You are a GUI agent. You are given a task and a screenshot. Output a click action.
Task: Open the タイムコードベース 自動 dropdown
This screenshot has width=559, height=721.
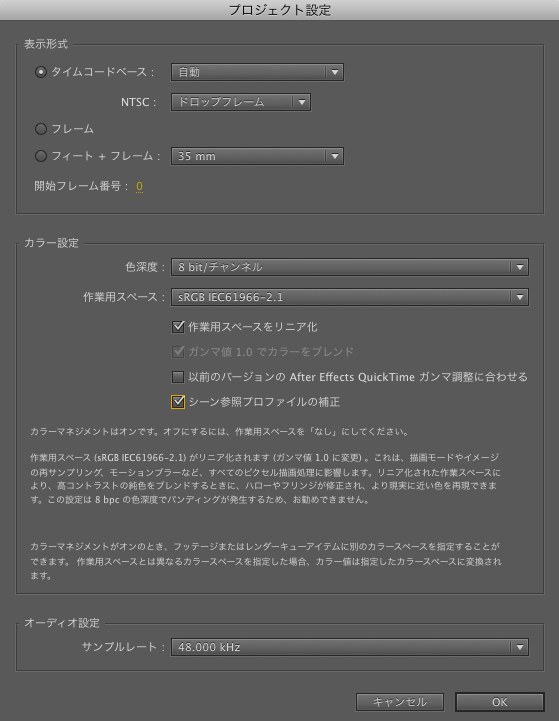pos(257,72)
